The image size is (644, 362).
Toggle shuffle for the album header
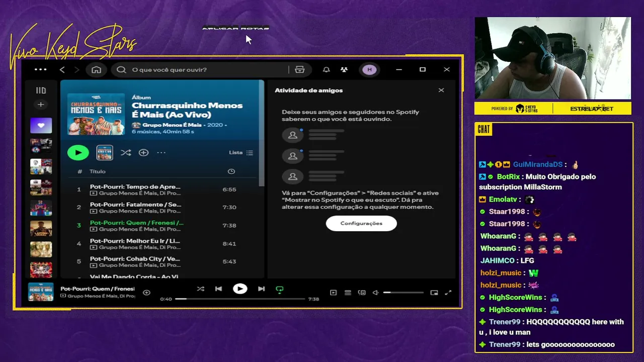(x=126, y=152)
